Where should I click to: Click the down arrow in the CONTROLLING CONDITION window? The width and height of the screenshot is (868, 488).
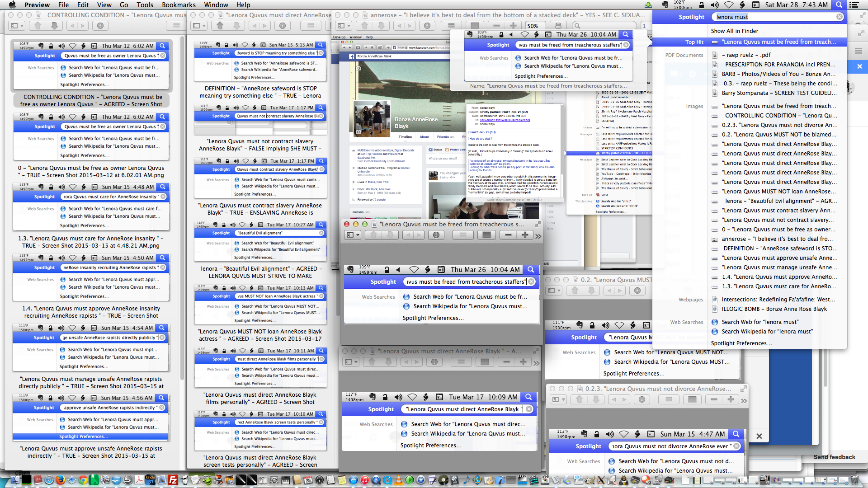(54, 26)
